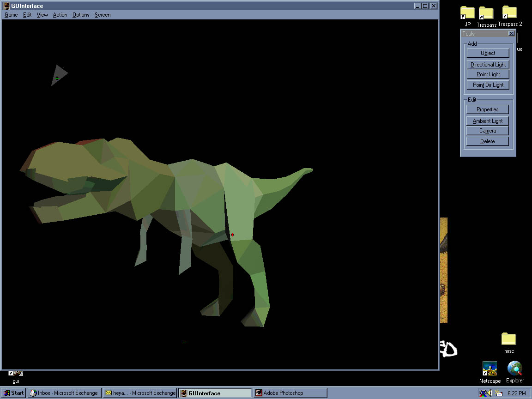Select the dinosaur model's red center marker
The height and width of the screenshot is (399, 532).
pos(232,235)
